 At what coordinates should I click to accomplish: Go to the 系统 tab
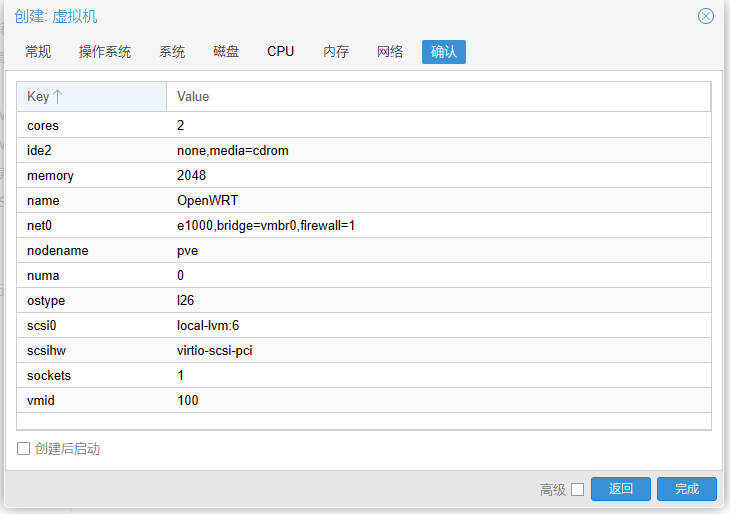pyautogui.click(x=172, y=52)
